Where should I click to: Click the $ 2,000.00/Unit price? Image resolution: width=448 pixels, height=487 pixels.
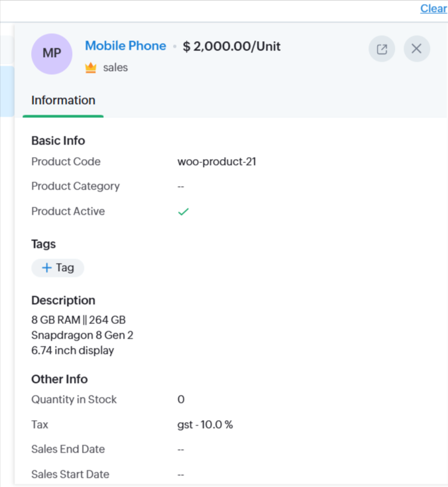(x=231, y=46)
